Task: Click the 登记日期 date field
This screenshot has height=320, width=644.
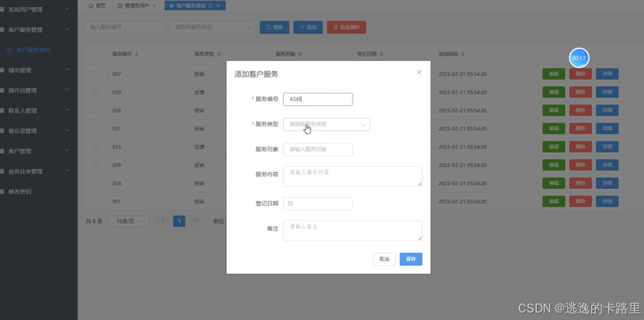Action: click(x=318, y=204)
